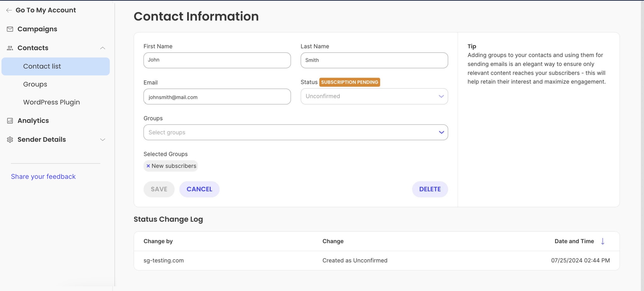Image resolution: width=644 pixels, height=291 pixels.
Task: Click the 07/25/2024 02:44 PM timestamp
Action: point(580,261)
